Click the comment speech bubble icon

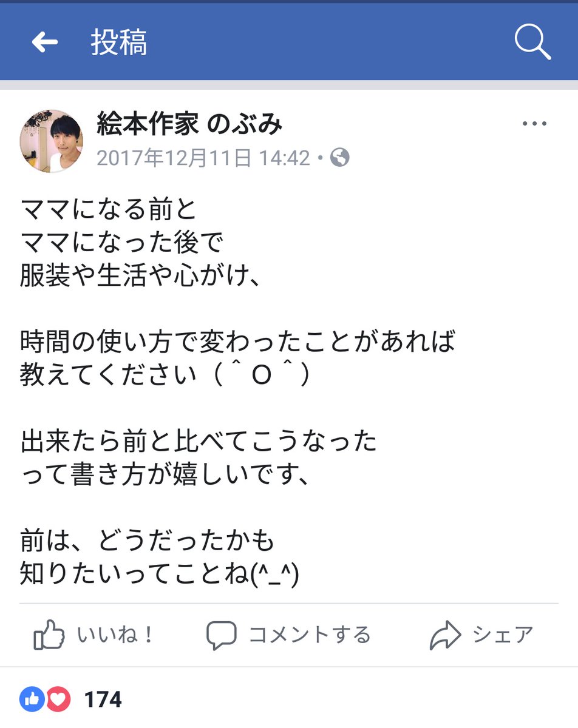click(x=221, y=635)
